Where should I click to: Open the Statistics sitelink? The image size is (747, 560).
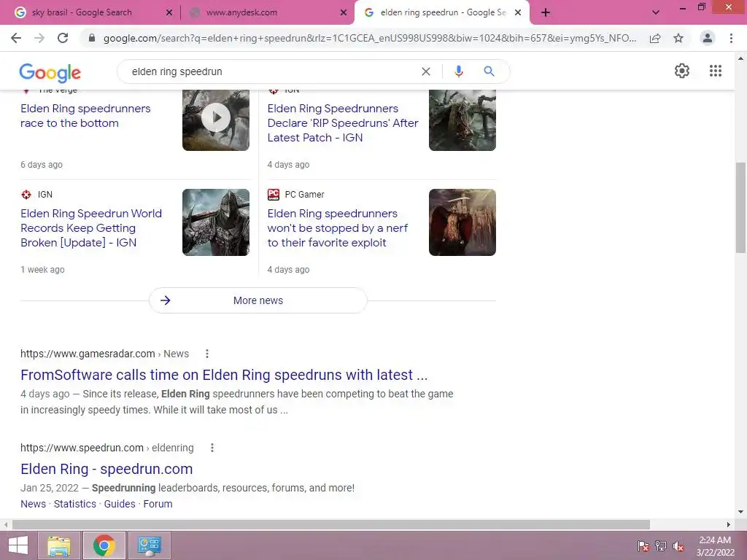pos(75,504)
